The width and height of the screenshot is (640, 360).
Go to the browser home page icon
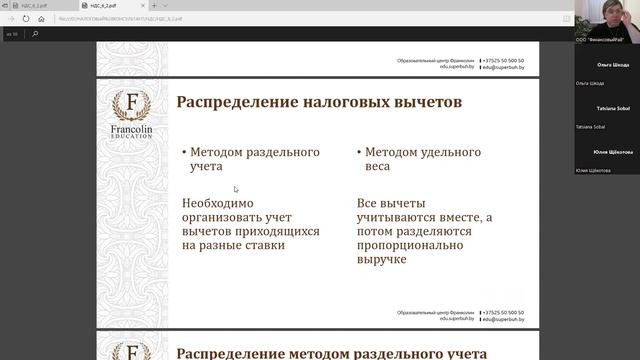(41, 19)
